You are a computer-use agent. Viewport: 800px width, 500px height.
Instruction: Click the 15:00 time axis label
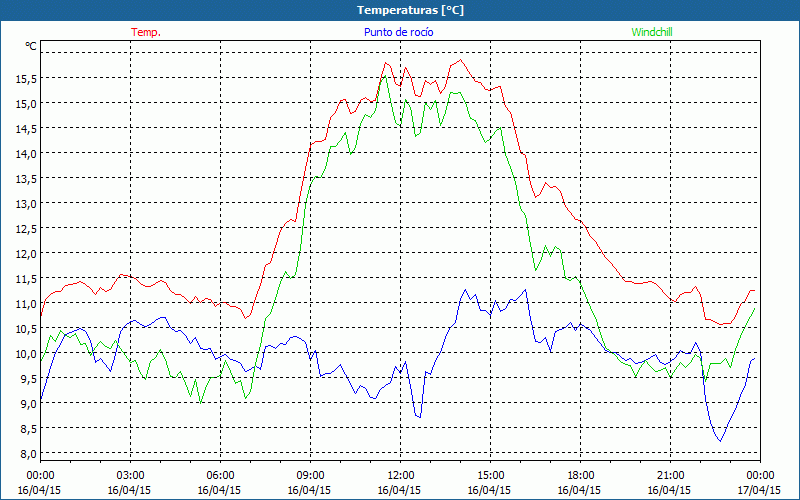click(490, 476)
